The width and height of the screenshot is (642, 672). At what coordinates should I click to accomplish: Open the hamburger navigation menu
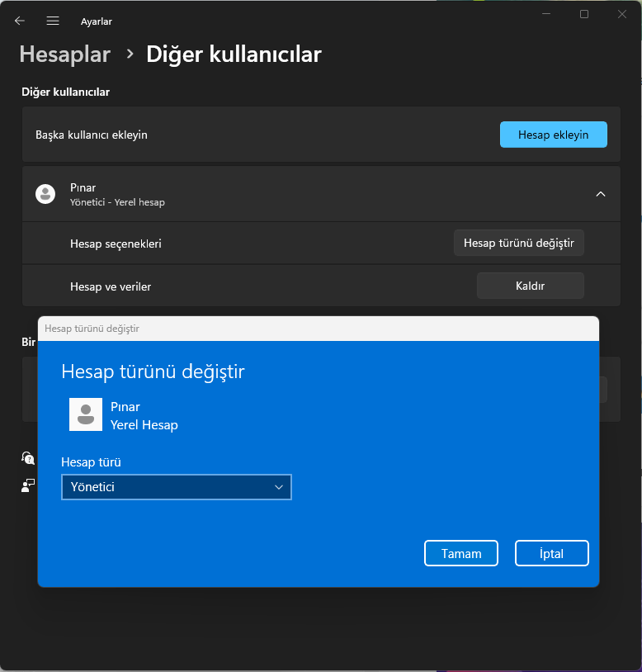point(53,21)
